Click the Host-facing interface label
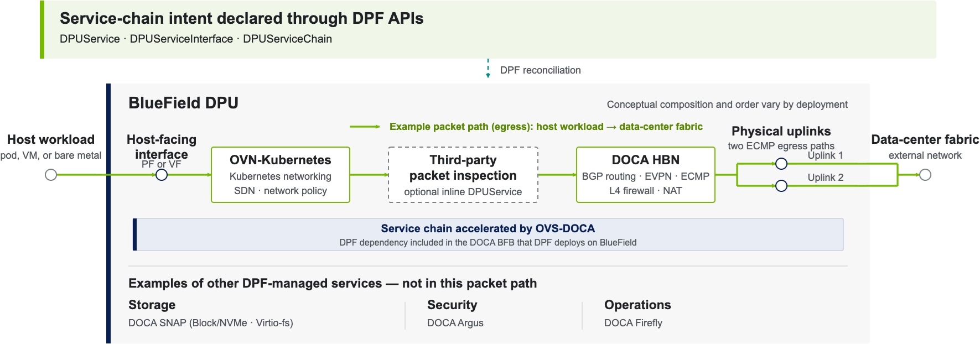This screenshot has width=980, height=344. (x=162, y=147)
